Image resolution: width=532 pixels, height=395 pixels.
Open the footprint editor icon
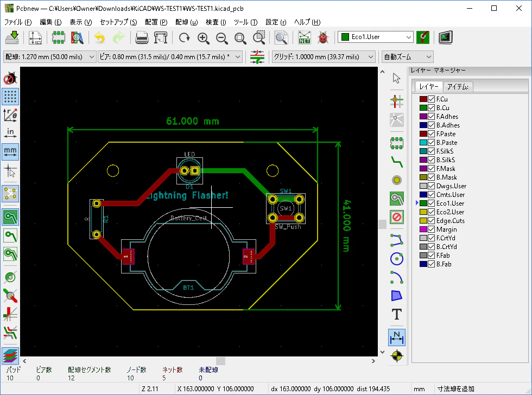59,37
